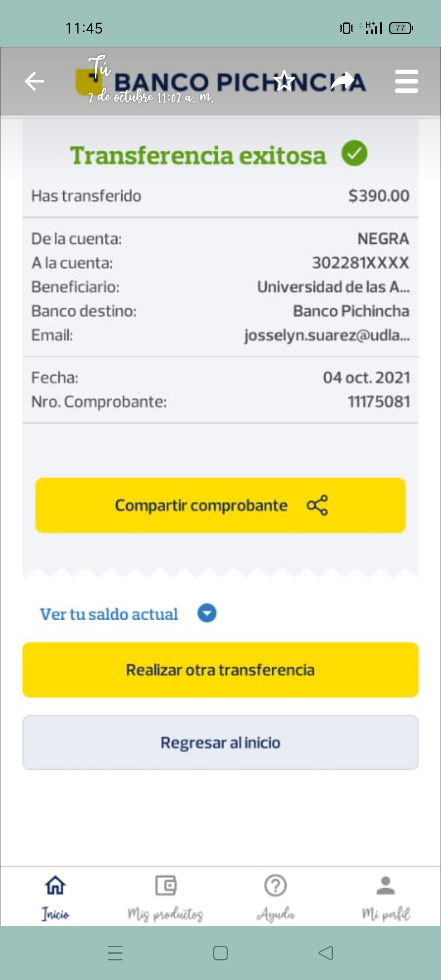Image resolution: width=441 pixels, height=980 pixels.
Task: Click Ver tu saldo actual link
Action: click(109, 614)
